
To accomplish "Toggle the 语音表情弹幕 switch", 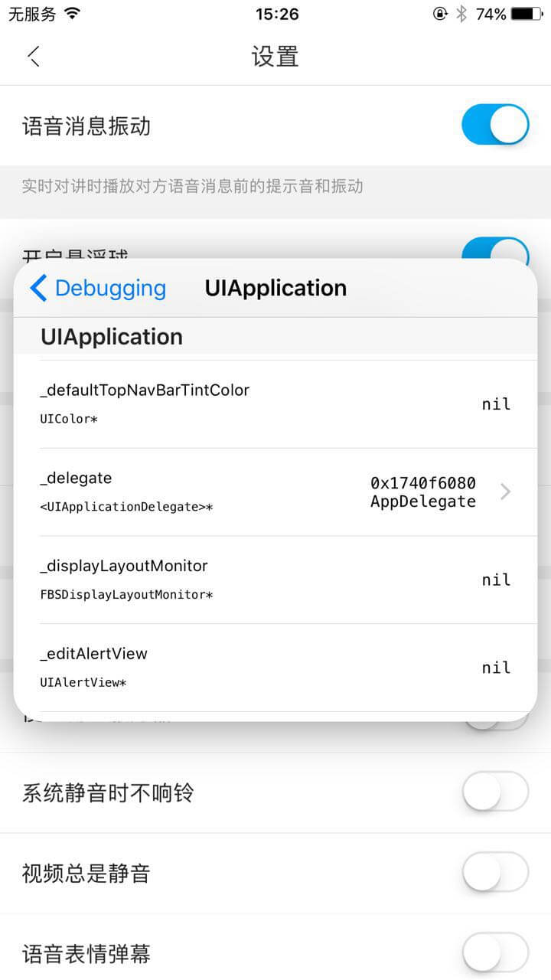I will [495, 952].
